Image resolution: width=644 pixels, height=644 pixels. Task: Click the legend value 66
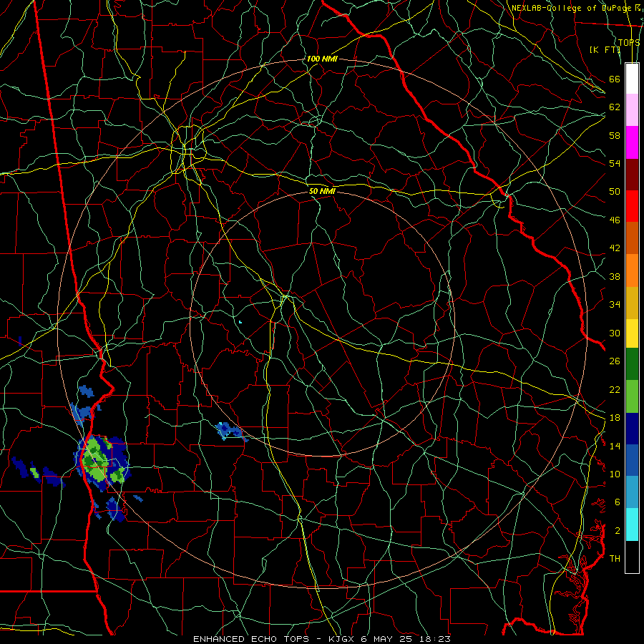click(x=615, y=79)
